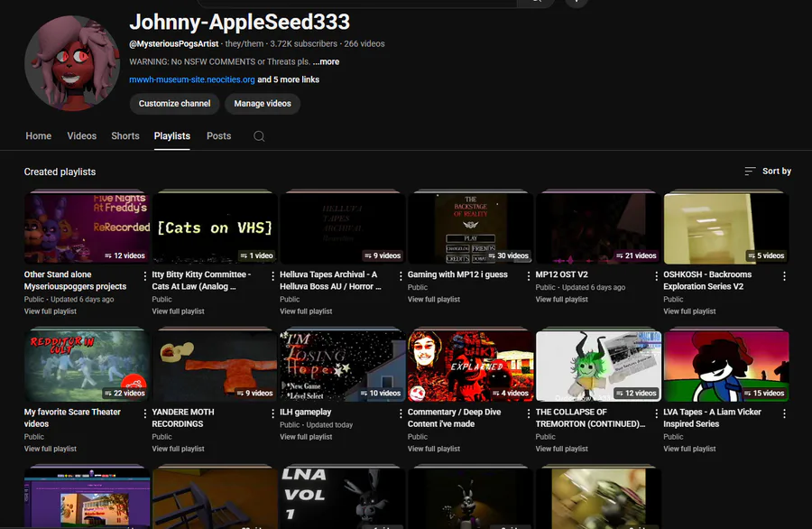
Task: View full playlist for Gaming with MP12
Action: (434, 300)
